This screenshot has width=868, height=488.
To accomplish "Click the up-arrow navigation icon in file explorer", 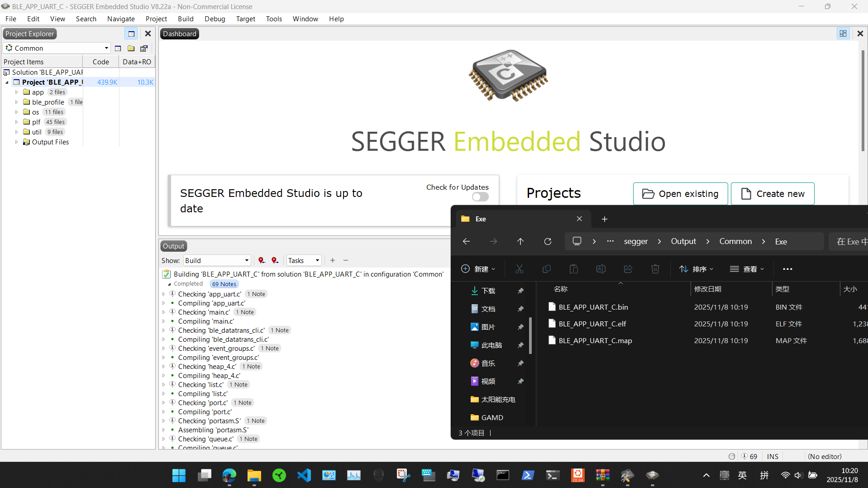I will (x=520, y=241).
